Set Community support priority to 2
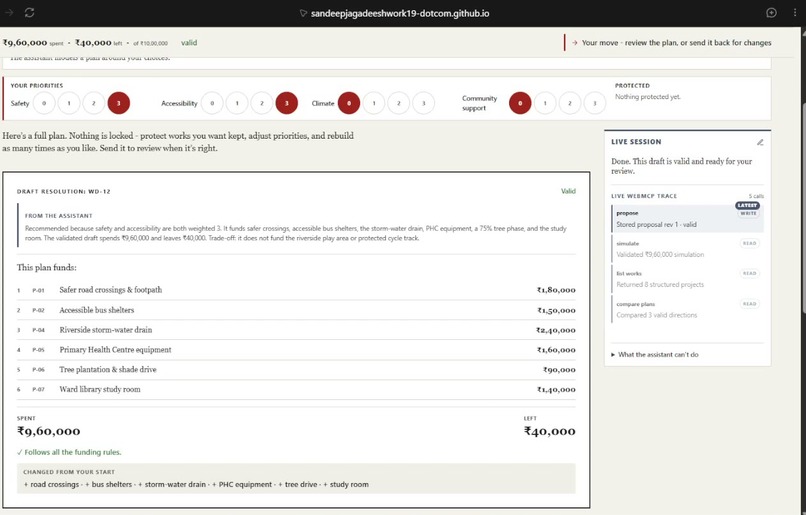This screenshot has height=515, width=806. 570,103
